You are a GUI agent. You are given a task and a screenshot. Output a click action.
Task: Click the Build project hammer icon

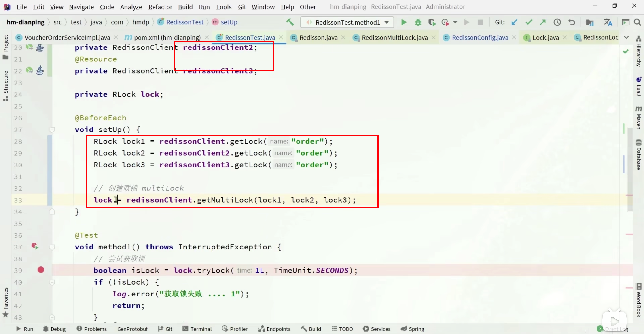290,22
